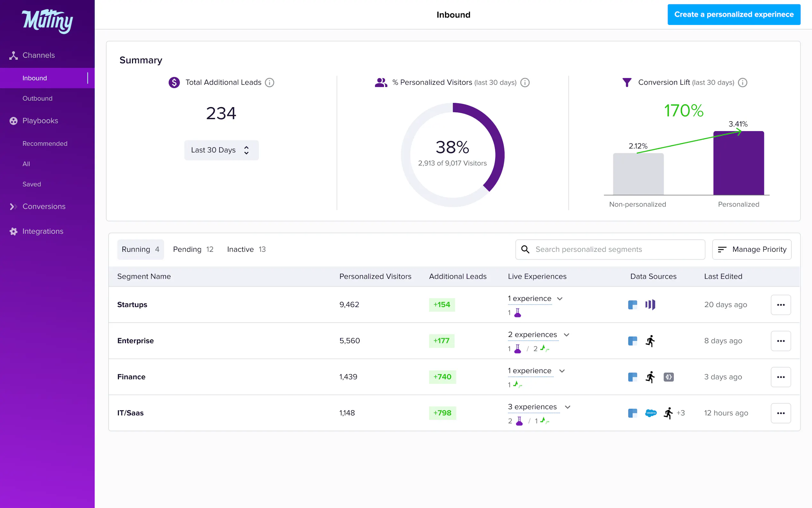Viewport: 812px width, 508px height.
Task: Click info icon beside Personalized Visitors
Action: pos(525,82)
